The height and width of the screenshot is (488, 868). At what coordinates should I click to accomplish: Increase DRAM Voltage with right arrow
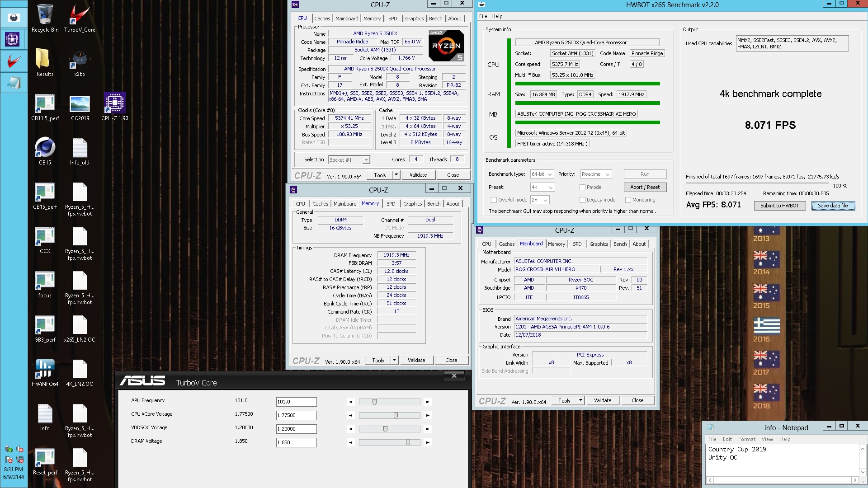[x=428, y=442]
